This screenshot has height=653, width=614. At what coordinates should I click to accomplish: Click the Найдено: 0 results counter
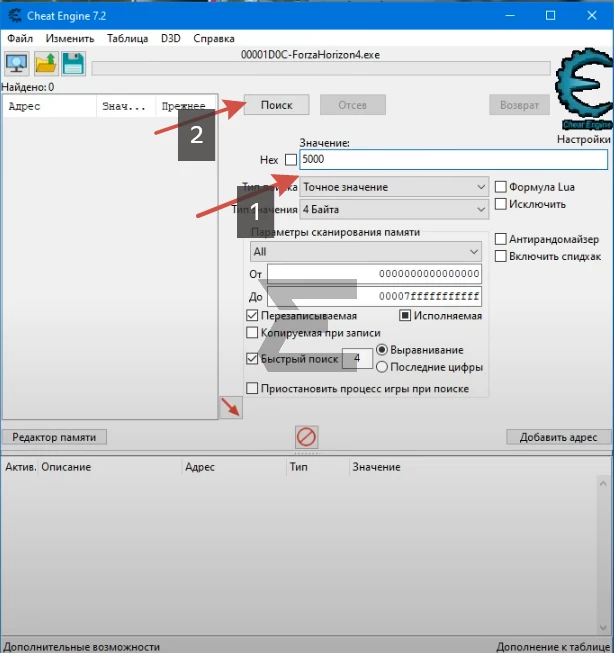[27, 87]
